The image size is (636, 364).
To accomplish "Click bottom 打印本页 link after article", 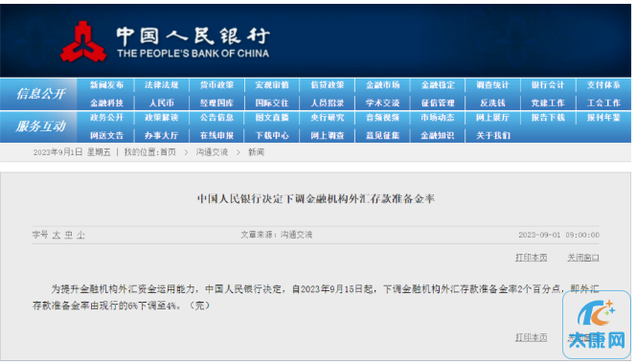I will pos(531,337).
